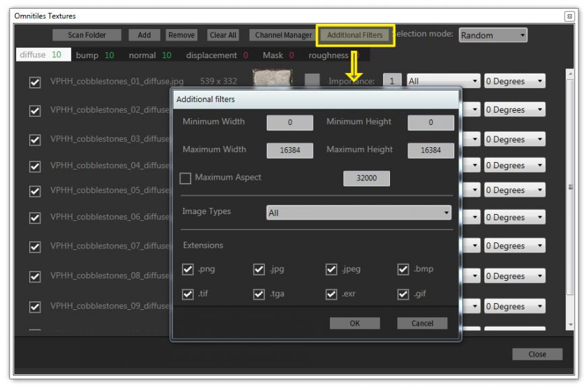Viewport: 588px width, 391px height.
Task: Click Remove to delete selected texture
Action: pyautogui.click(x=181, y=35)
